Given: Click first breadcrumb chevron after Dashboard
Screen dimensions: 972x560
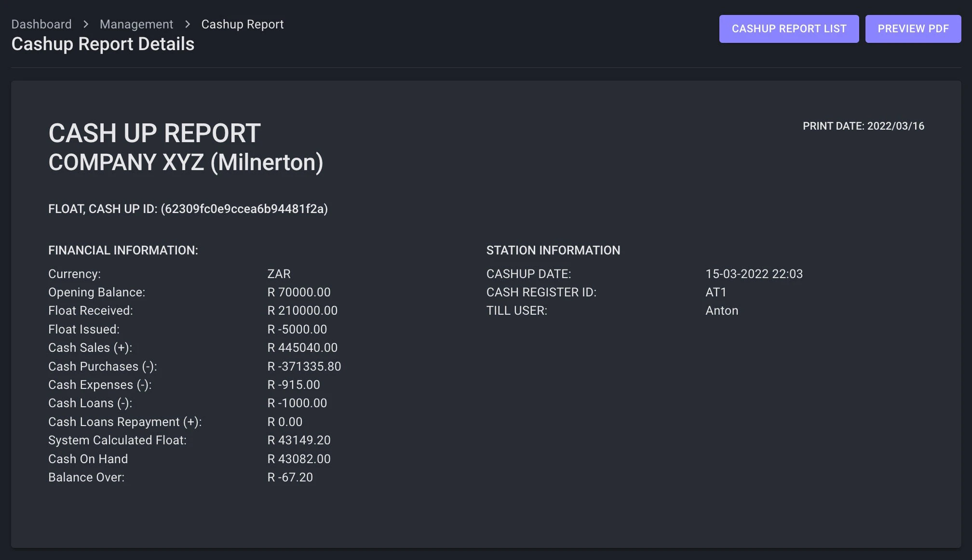Looking at the screenshot, I should pyautogui.click(x=86, y=24).
